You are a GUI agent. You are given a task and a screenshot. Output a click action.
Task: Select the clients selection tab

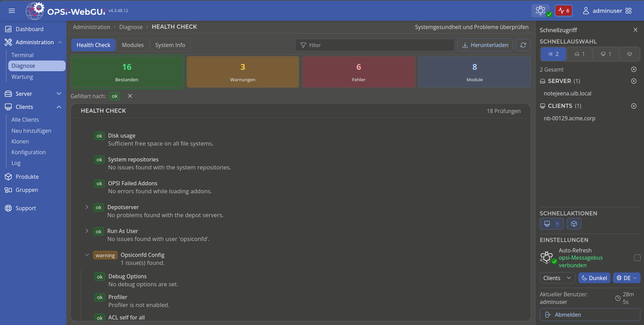606,54
